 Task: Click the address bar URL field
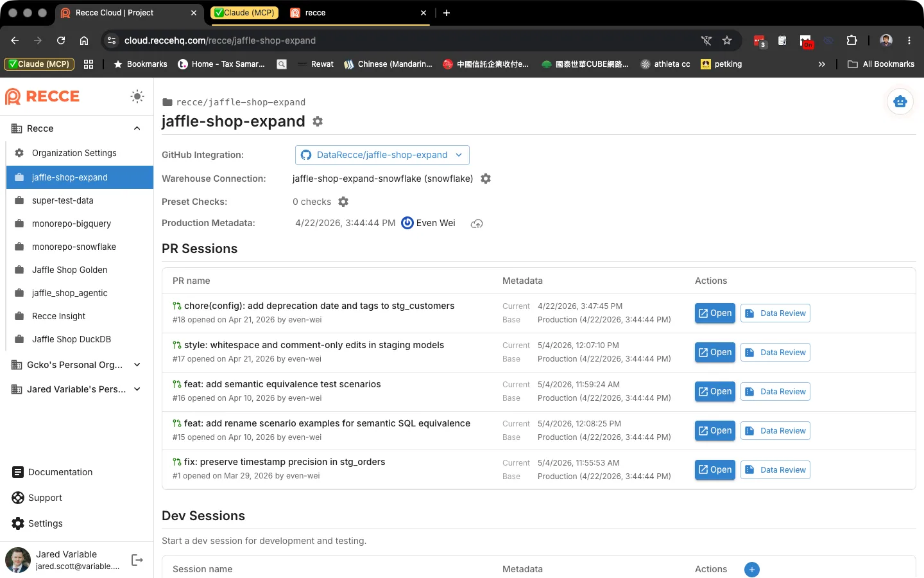coord(404,40)
